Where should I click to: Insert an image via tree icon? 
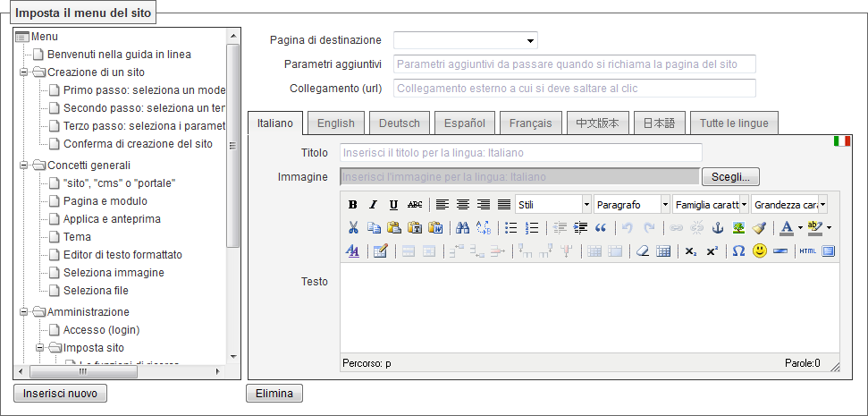click(x=737, y=227)
